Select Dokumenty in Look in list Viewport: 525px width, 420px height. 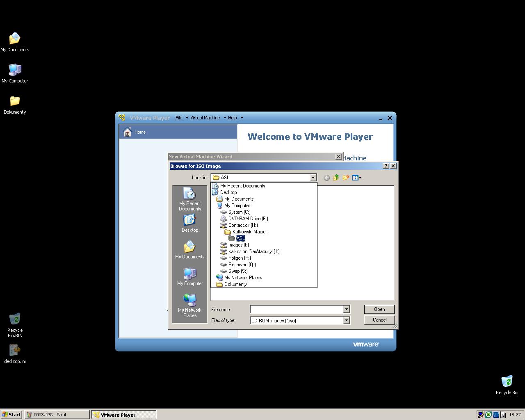(264, 284)
